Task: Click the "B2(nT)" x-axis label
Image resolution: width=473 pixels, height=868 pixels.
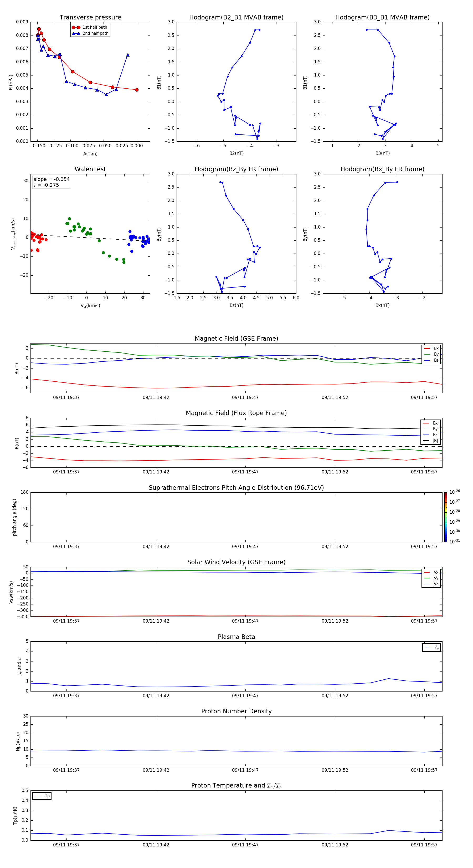Action: coord(236,153)
